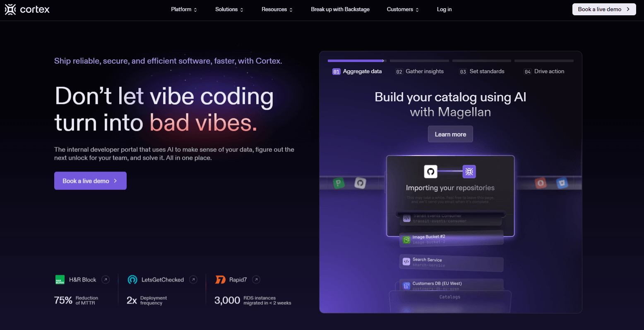Click the blue Bitbucket icon on the right
The width and height of the screenshot is (644, 330).
(562, 182)
